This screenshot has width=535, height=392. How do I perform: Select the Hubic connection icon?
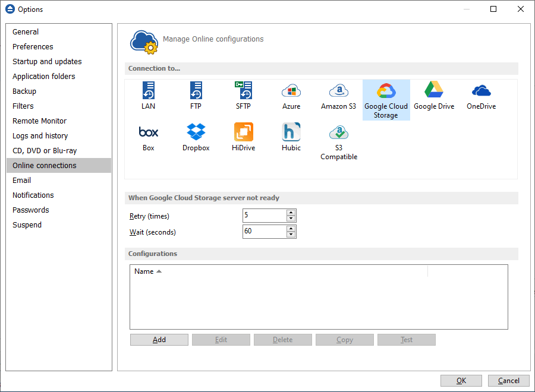pyautogui.click(x=291, y=137)
